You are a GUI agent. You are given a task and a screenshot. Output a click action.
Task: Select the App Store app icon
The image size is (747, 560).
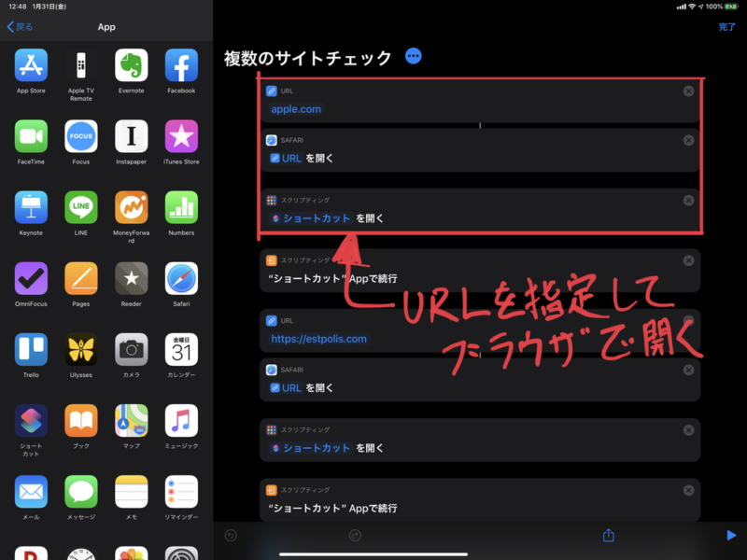pos(31,65)
